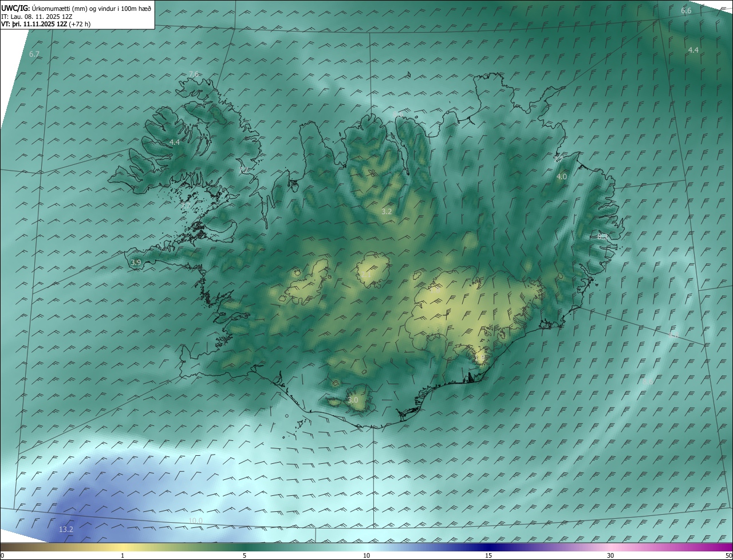Click the colour scale tick labelled 50
733x560 pixels.
click(x=728, y=555)
